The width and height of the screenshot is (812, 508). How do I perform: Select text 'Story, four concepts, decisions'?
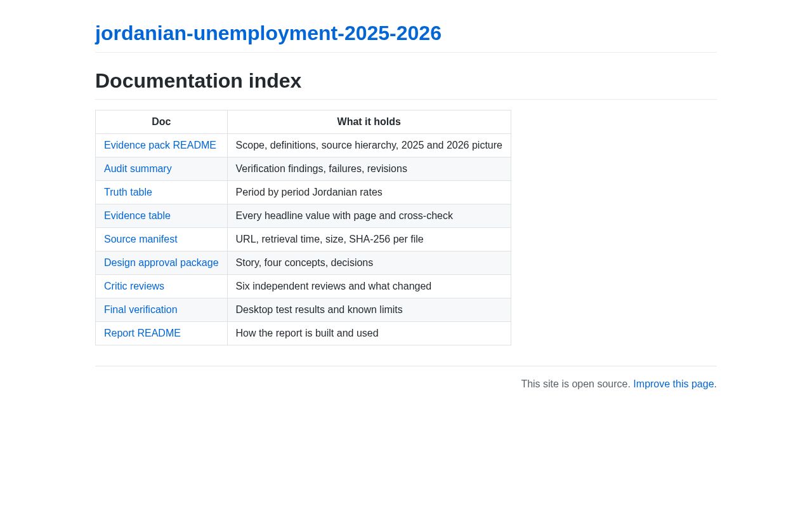tap(304, 263)
